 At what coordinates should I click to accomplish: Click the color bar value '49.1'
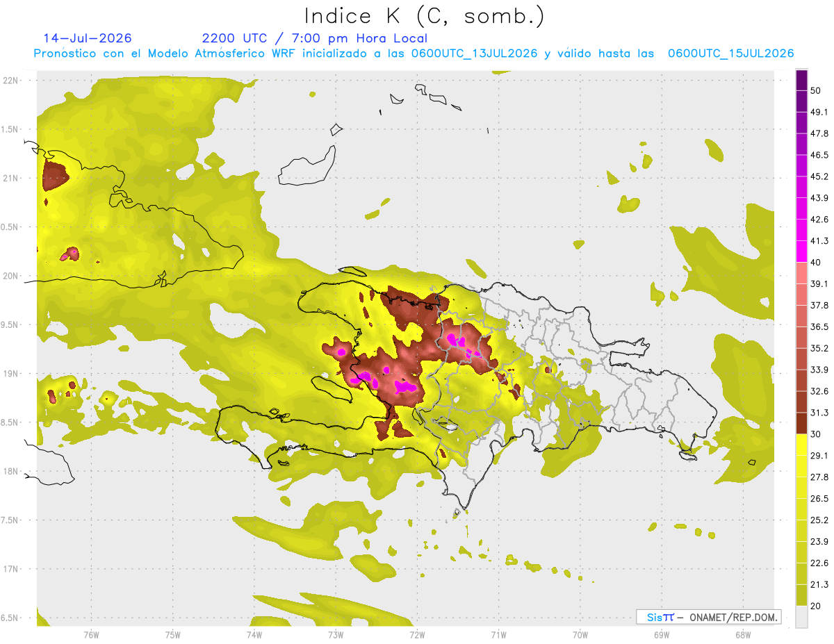820,112
